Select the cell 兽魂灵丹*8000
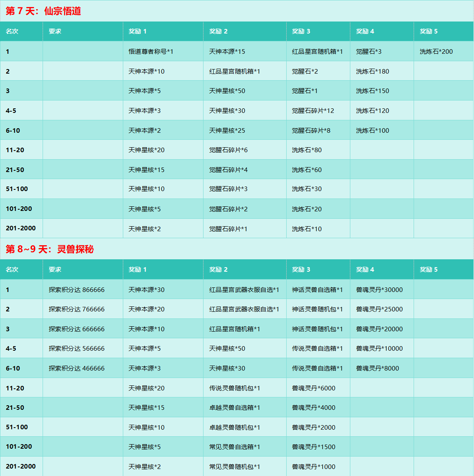474x476 pixels. [382, 368]
